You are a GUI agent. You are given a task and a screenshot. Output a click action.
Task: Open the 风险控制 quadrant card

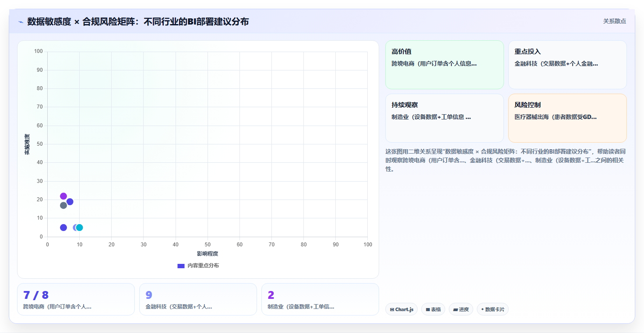tap(567, 118)
